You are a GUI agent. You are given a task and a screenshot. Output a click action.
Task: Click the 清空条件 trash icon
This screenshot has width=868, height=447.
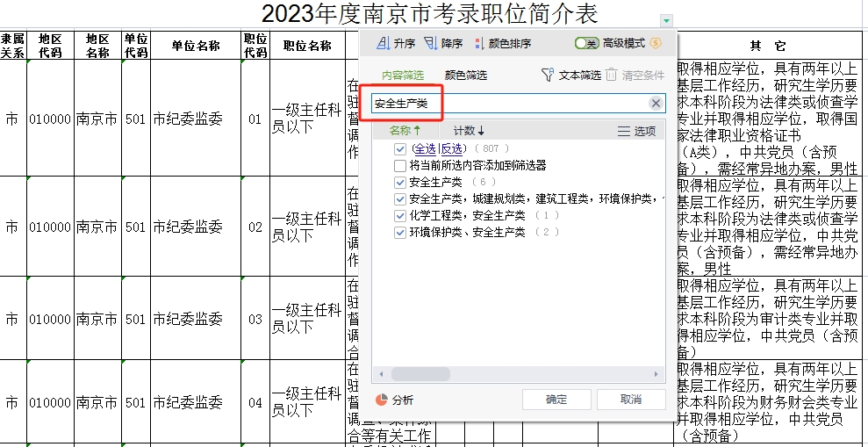pos(612,76)
